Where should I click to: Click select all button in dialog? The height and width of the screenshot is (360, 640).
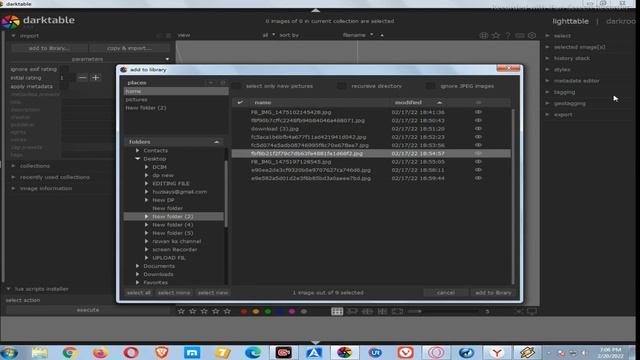pos(139,293)
